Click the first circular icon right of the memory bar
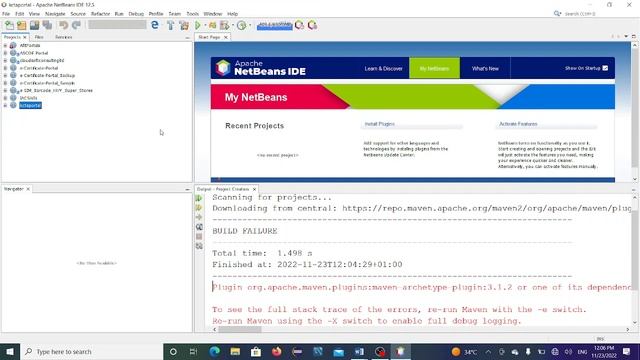The image size is (640, 360). click(300, 25)
